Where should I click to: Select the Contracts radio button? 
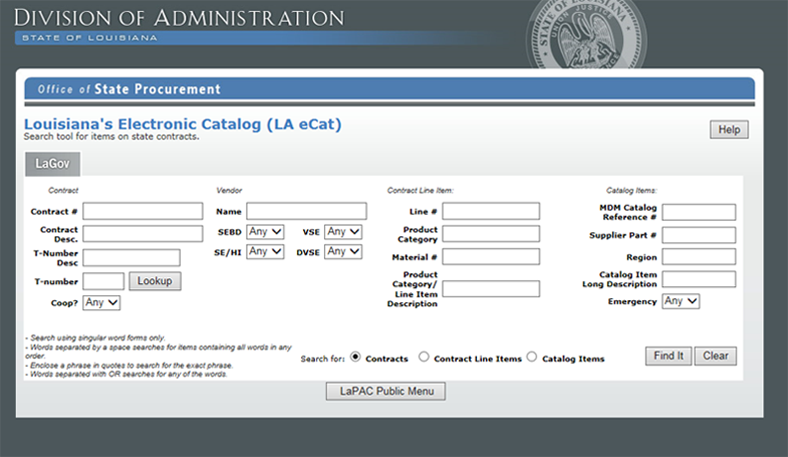pos(355,357)
